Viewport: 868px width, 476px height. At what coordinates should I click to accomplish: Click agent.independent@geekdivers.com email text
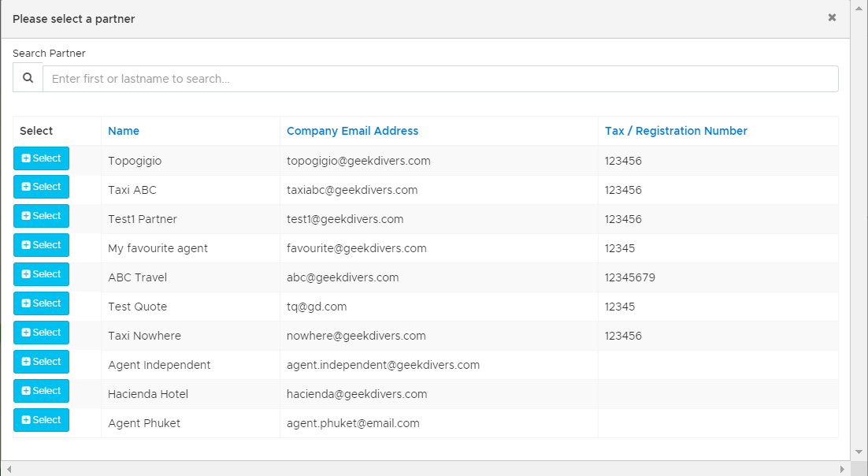pos(383,365)
